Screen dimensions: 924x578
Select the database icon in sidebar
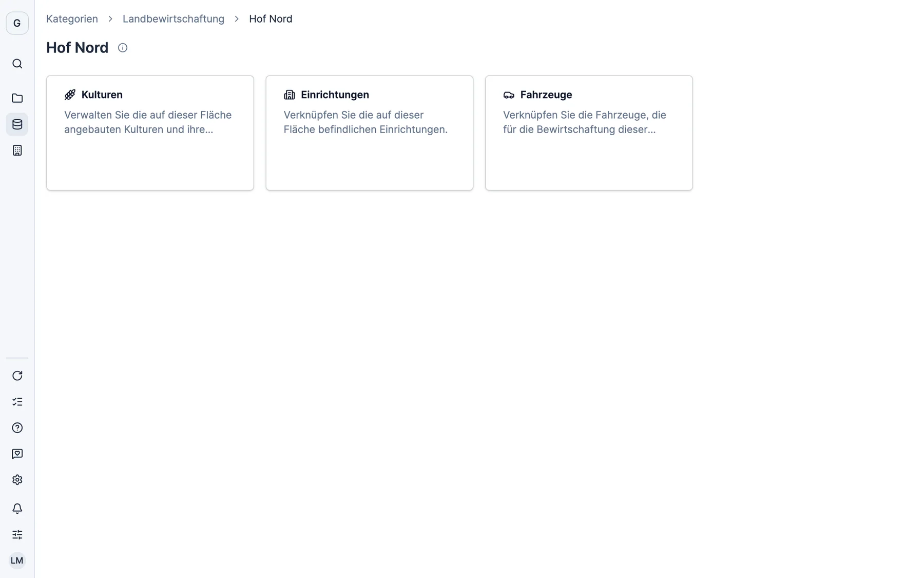click(17, 124)
